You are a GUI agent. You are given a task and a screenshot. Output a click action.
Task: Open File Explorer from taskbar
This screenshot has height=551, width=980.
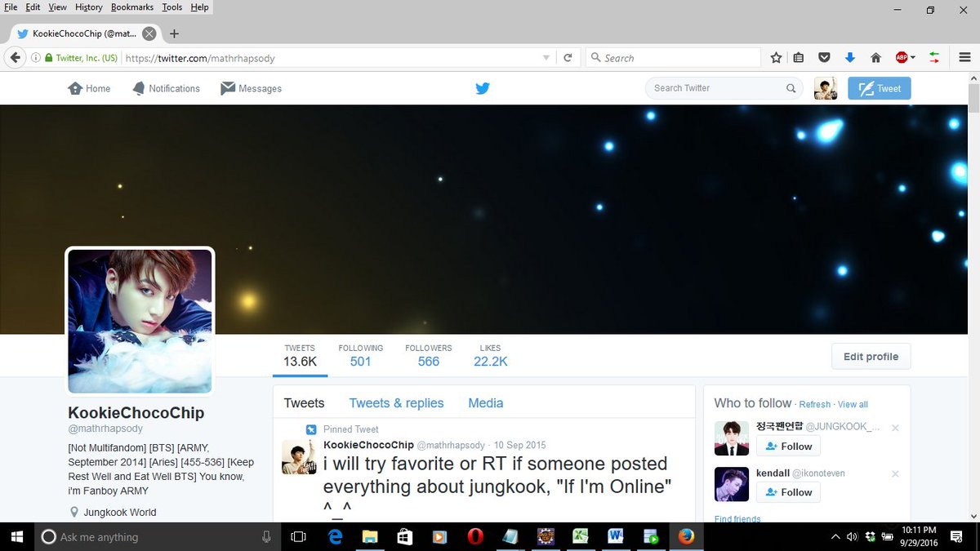(370, 536)
